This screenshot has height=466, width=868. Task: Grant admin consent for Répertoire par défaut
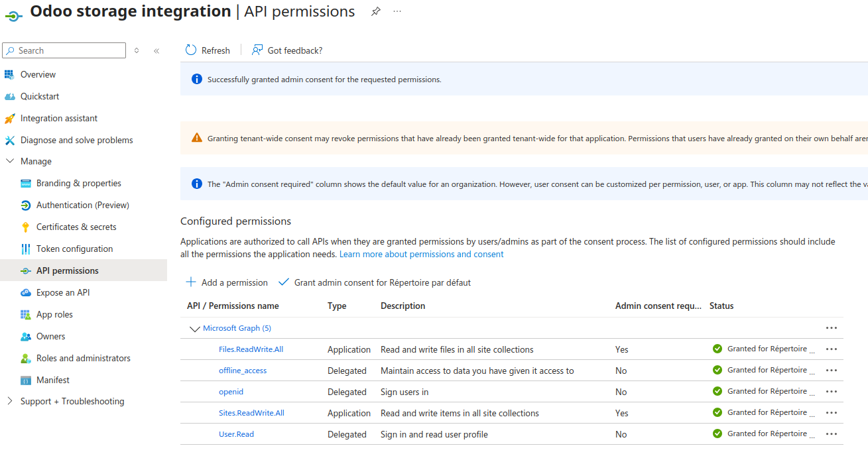point(375,282)
